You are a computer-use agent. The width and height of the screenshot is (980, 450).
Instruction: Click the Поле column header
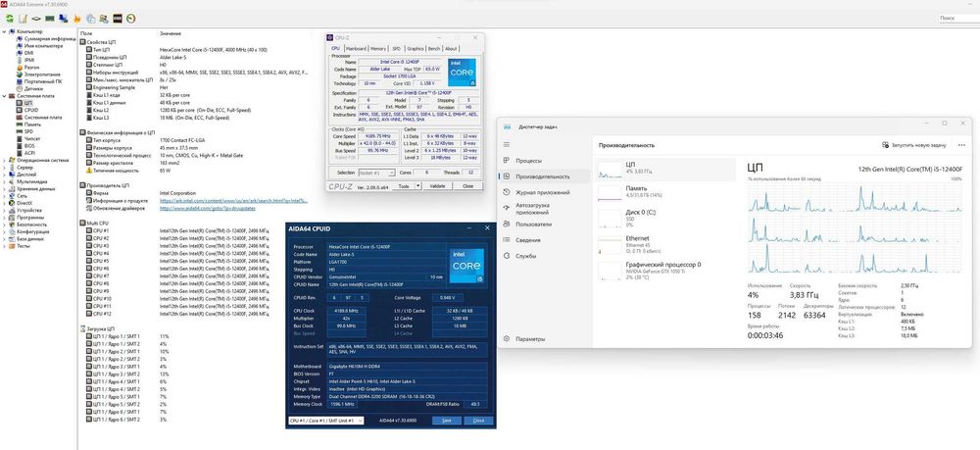click(x=86, y=33)
